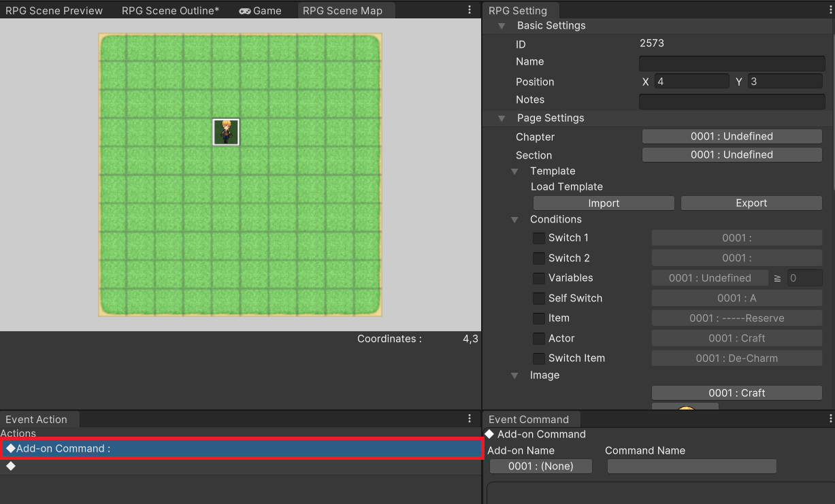This screenshot has height=504, width=835.
Task: Tick the Variables condition checkbox
Action: coord(538,278)
